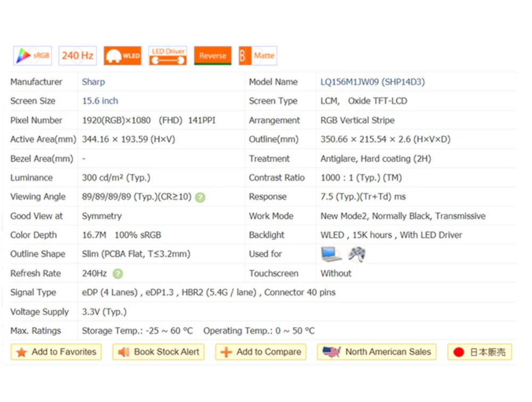Click the laptop icon in Used for
The height and width of the screenshot is (402, 532).
point(331,254)
